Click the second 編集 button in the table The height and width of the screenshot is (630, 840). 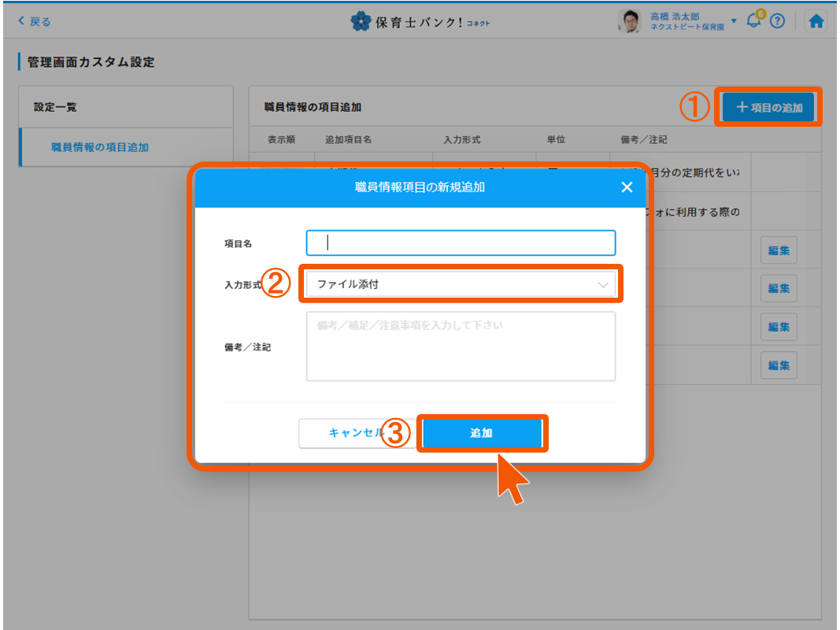(779, 288)
